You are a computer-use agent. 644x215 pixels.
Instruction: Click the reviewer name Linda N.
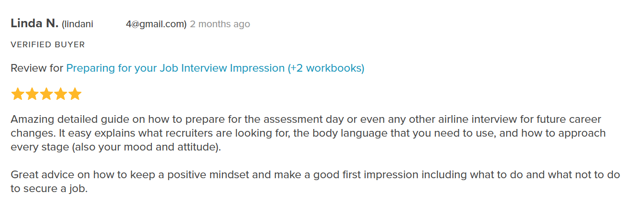[x=34, y=23]
